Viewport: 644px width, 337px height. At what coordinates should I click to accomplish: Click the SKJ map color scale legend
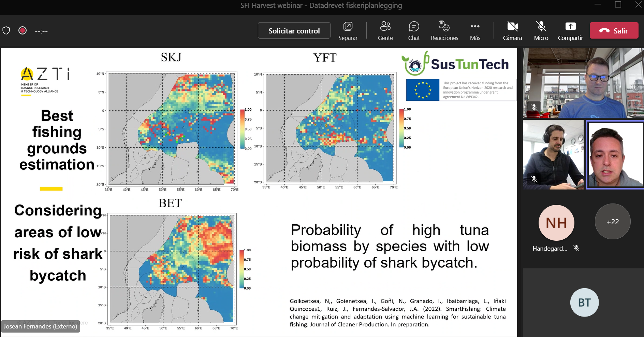click(246, 129)
